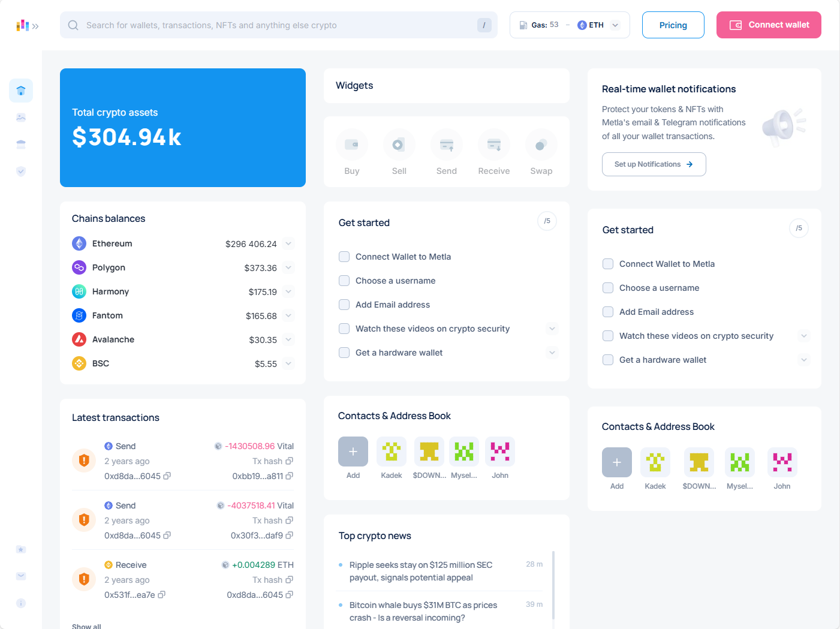Click the Avalanche chain icon

[x=79, y=339]
